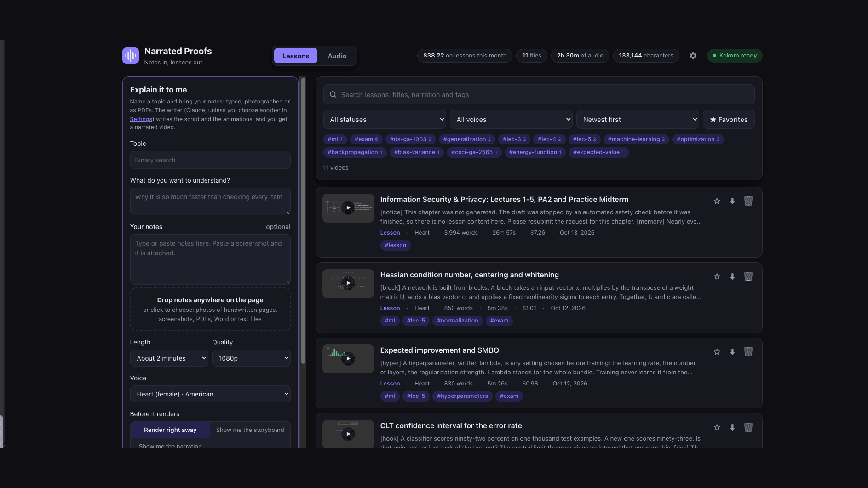
Task: Select the Lessons tab
Action: 296,56
